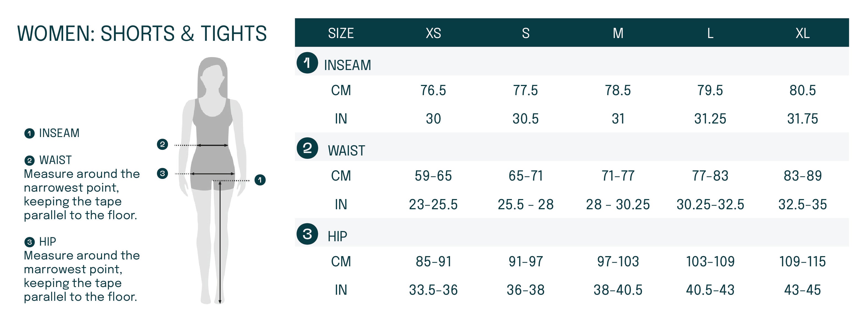The height and width of the screenshot is (322, 868).
Task: Click the WOMEN: SHORTS & TIGHTS title
Action: point(142,33)
